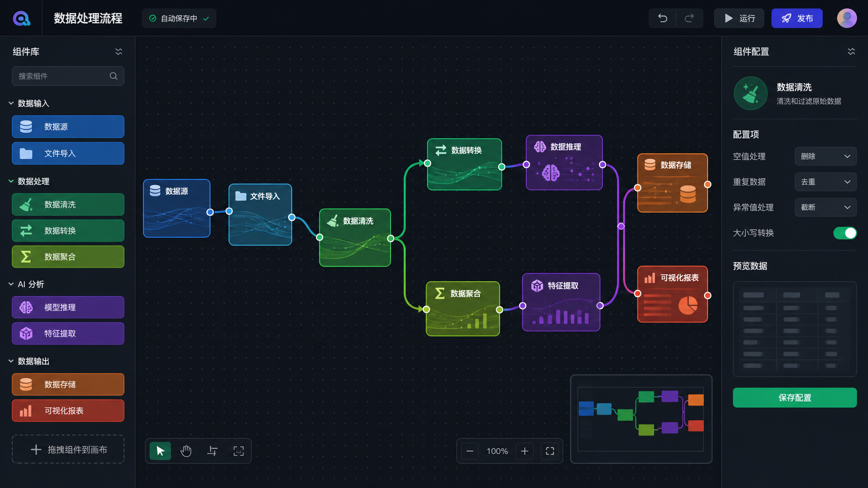Click the 保存配置 button
868x488 pixels.
795,398
